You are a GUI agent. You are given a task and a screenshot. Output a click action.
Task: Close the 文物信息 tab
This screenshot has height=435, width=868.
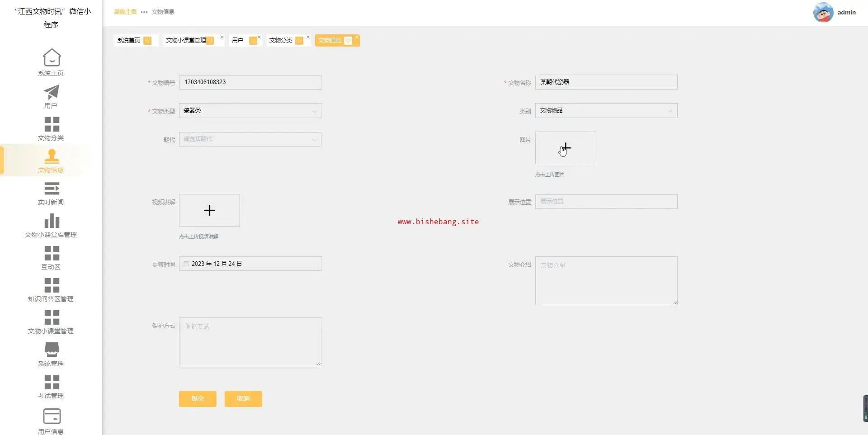pyautogui.click(x=357, y=37)
